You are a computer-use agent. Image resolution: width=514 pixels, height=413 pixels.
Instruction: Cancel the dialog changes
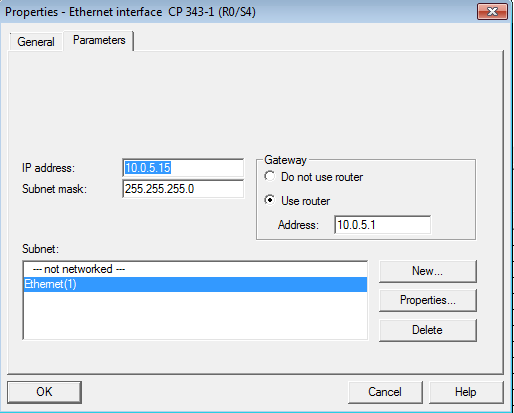pos(385,392)
